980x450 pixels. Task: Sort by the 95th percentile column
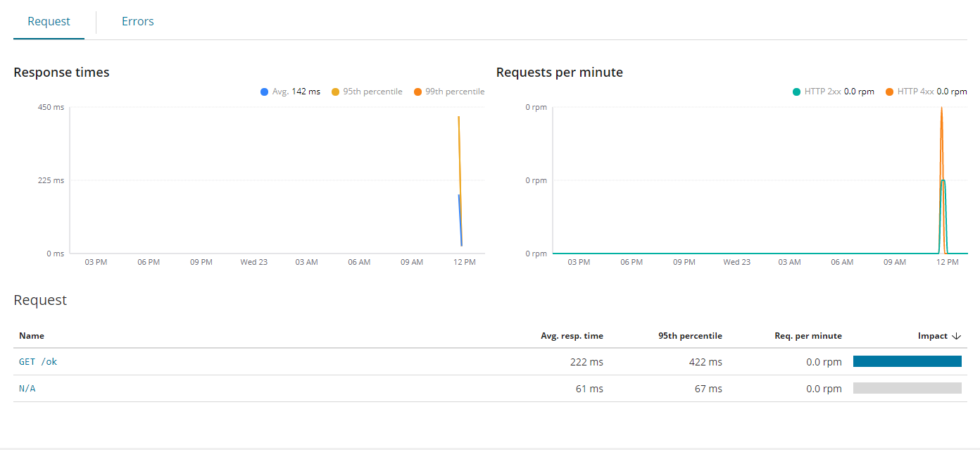(690, 336)
